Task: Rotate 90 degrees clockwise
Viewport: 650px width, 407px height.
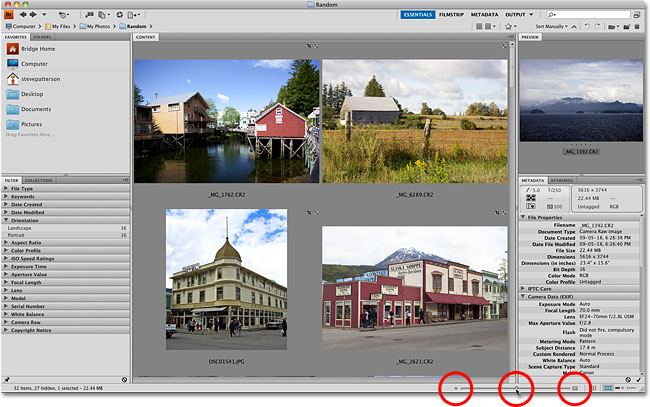Action: 597,26
